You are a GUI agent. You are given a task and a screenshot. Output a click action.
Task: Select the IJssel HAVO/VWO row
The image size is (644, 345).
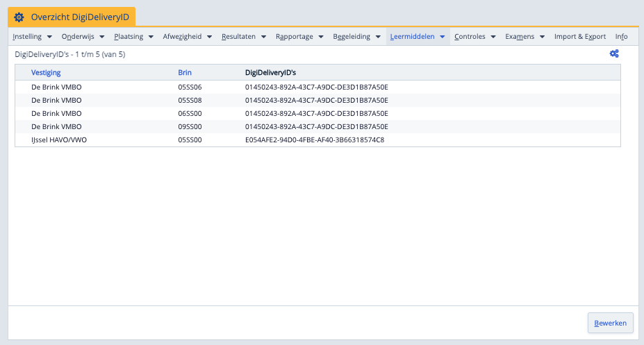click(317, 140)
